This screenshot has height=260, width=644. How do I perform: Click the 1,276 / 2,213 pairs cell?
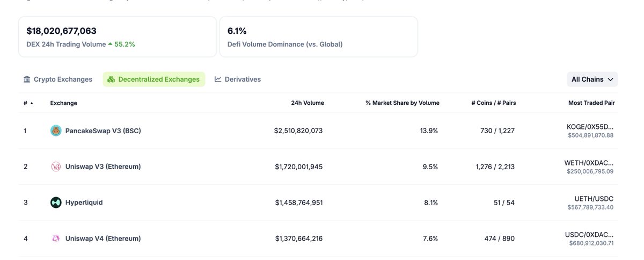(495, 167)
